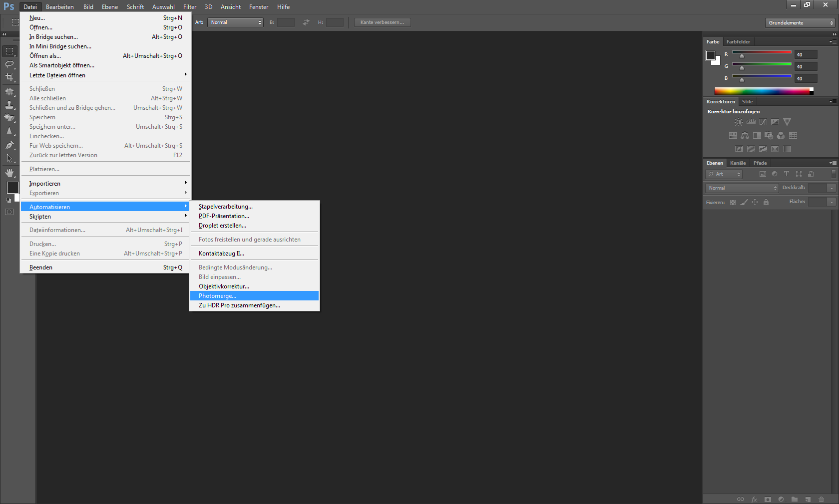The width and height of the screenshot is (839, 504).
Task: Toggle filter for pixel layers
Action: pyautogui.click(x=763, y=174)
